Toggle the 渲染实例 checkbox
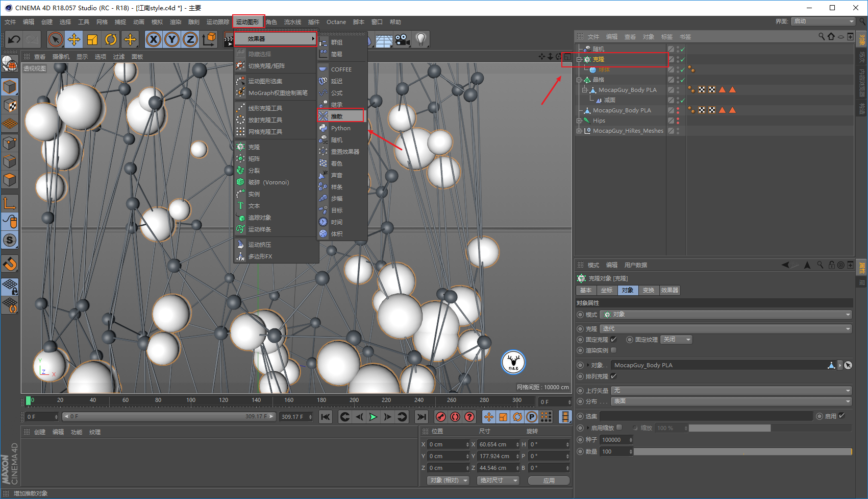Image resolution: width=868 pixels, height=499 pixels. pyautogui.click(x=613, y=350)
